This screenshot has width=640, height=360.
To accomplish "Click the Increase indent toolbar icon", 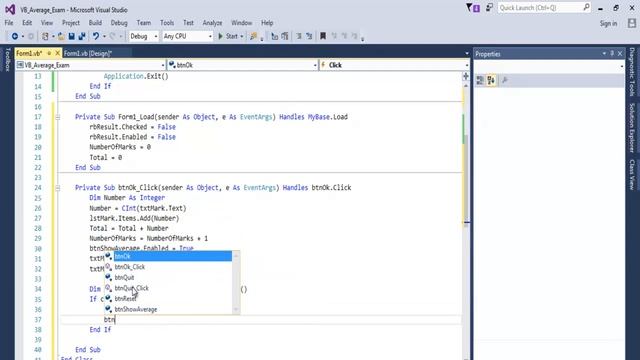I will coord(309,36).
